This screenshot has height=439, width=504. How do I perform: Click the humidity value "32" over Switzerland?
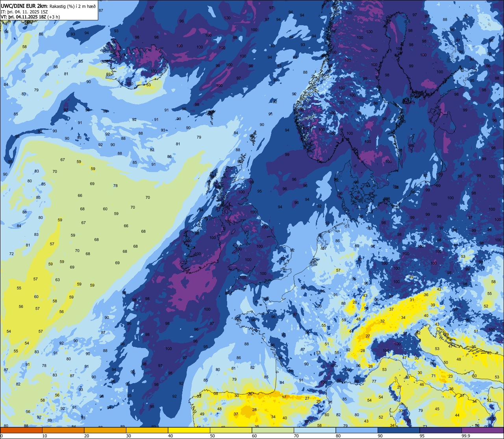[382, 321]
